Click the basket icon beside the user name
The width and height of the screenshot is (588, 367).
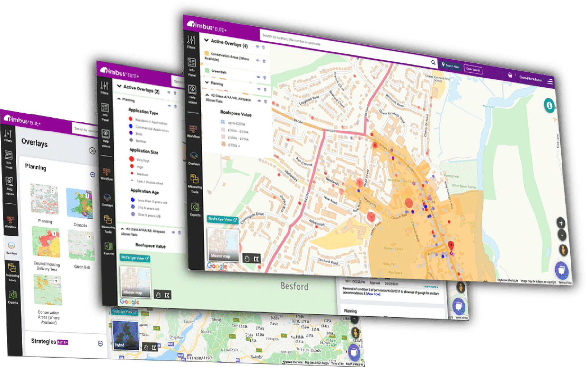[510, 75]
